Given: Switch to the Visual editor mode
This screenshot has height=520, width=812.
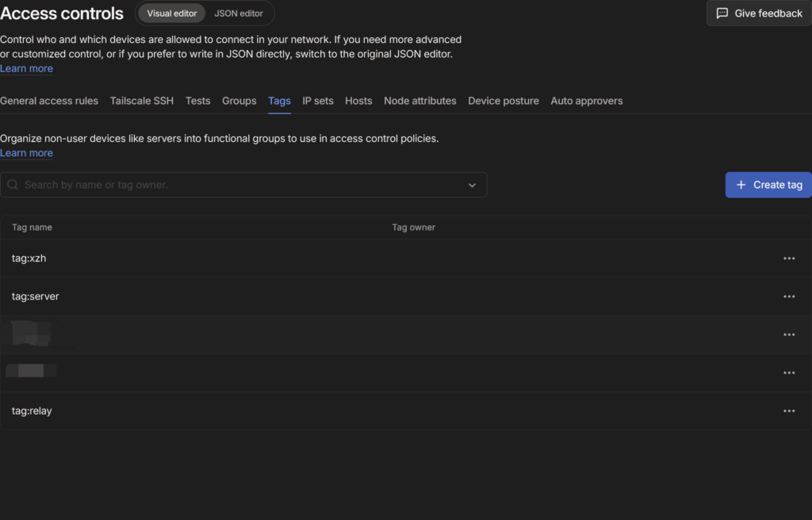Looking at the screenshot, I should pyautogui.click(x=171, y=13).
